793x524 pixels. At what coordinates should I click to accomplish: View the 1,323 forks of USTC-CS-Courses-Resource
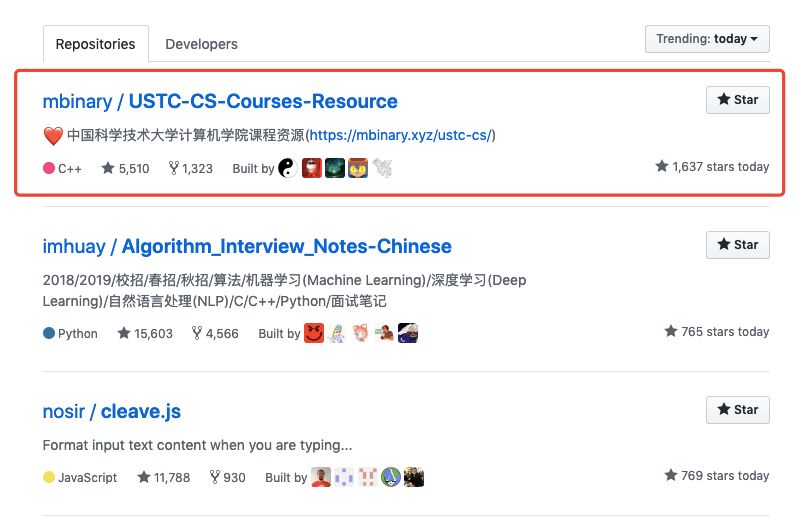(191, 168)
